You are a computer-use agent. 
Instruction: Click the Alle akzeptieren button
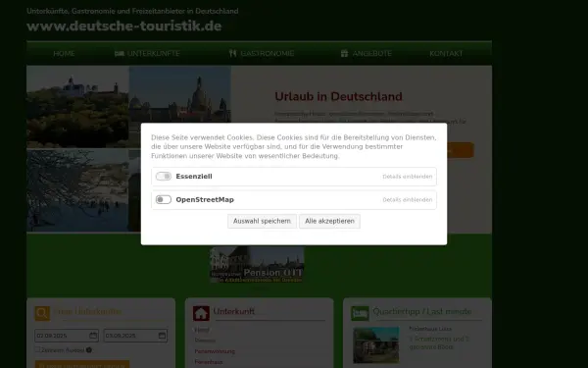point(329,221)
